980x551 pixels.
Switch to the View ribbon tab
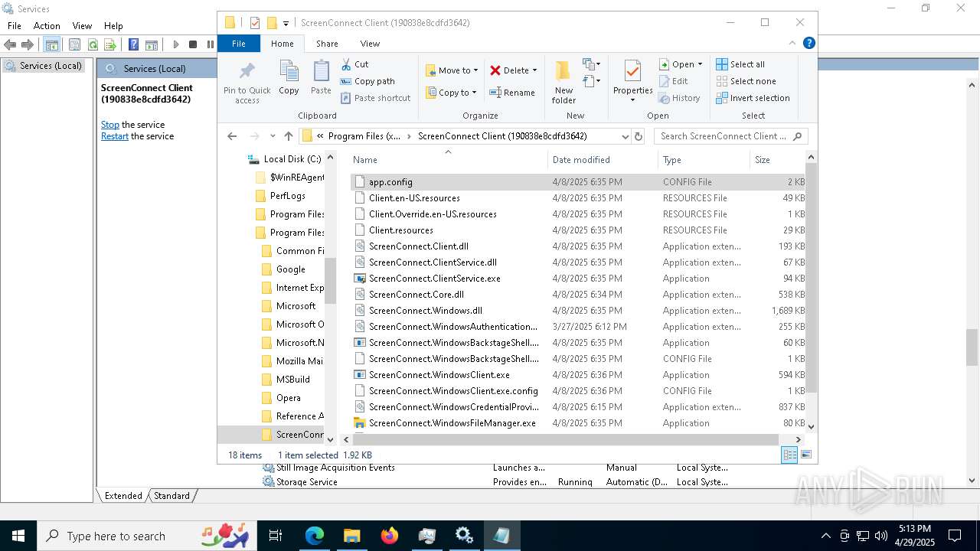[370, 44]
